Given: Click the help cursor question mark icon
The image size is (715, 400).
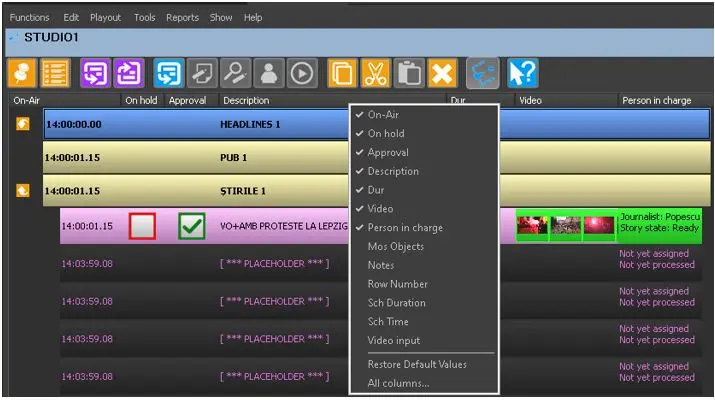Looking at the screenshot, I should 522,73.
